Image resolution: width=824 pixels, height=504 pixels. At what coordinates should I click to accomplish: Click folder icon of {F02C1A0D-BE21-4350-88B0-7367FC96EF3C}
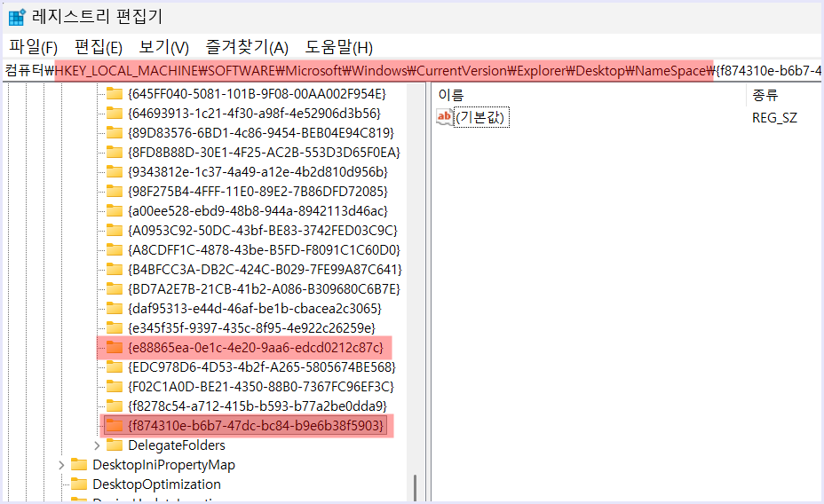114,386
